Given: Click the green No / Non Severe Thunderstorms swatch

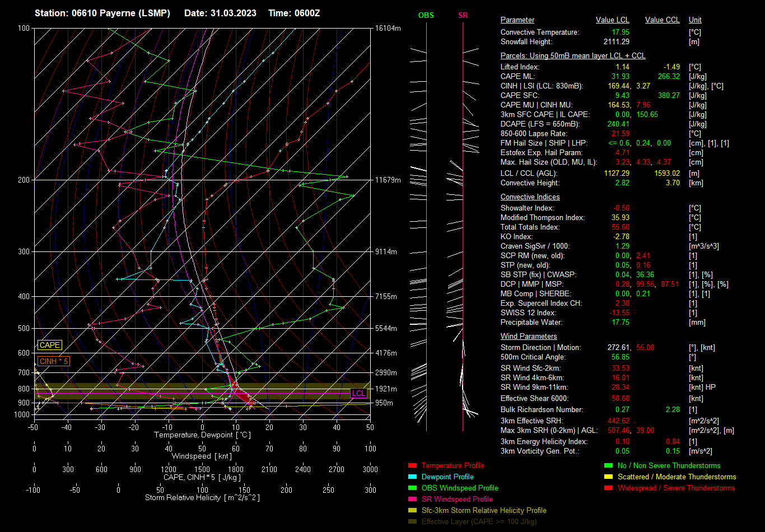Looking at the screenshot, I should tap(608, 465).
